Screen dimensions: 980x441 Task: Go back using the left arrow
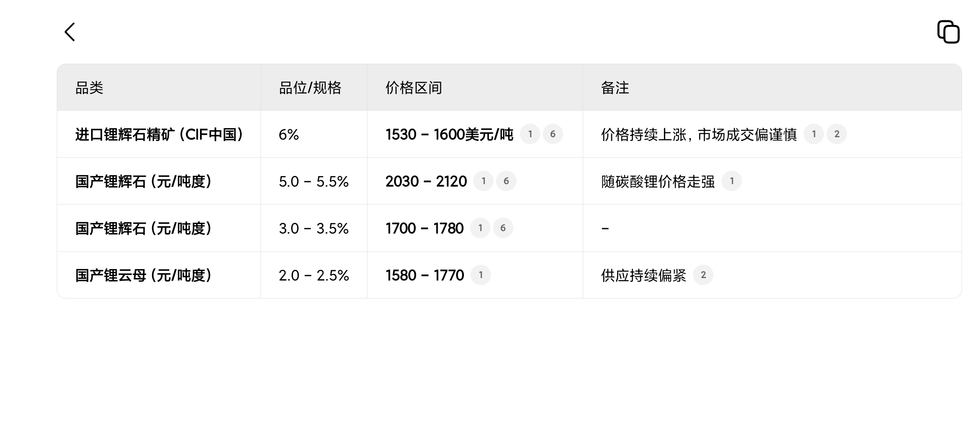pyautogui.click(x=70, y=32)
